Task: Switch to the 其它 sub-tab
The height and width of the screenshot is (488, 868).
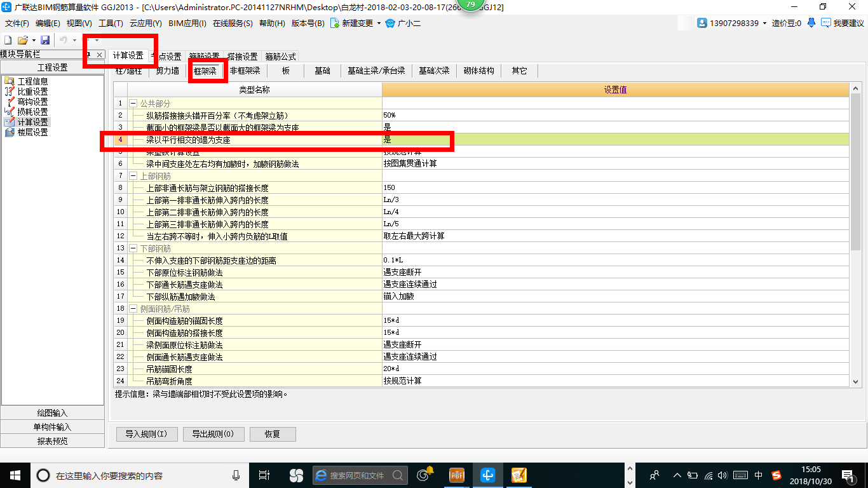Action: (x=520, y=71)
